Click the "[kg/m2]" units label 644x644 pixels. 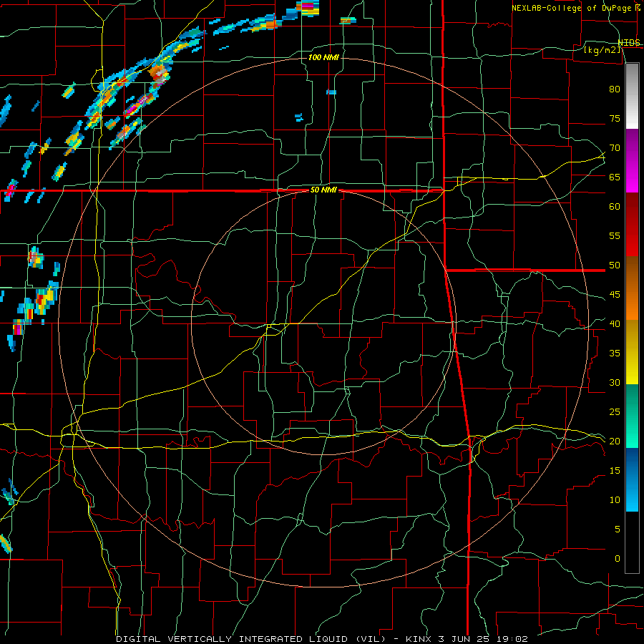pyautogui.click(x=602, y=50)
